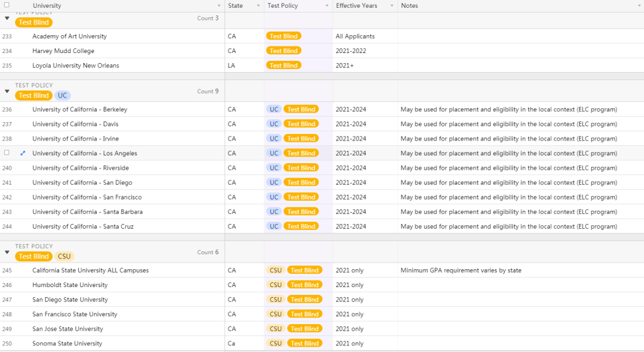Click the Test Blind tag in Sonoma State row
This screenshot has height=352, width=644.
click(x=305, y=344)
